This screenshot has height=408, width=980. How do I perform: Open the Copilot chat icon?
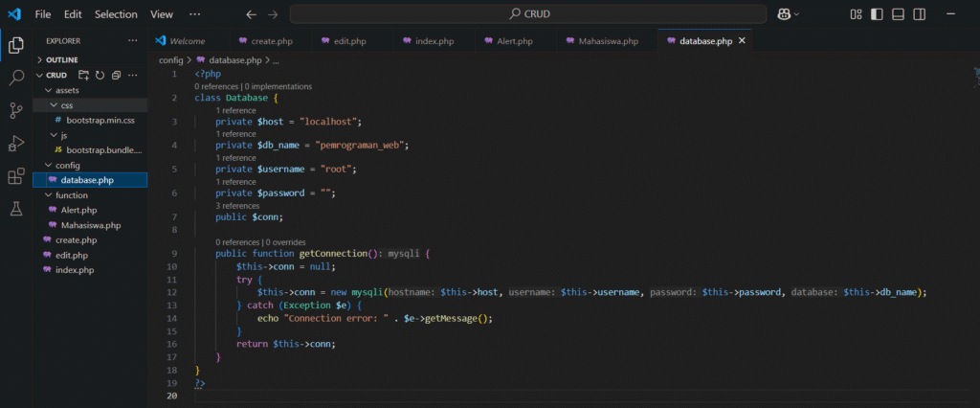[785, 14]
